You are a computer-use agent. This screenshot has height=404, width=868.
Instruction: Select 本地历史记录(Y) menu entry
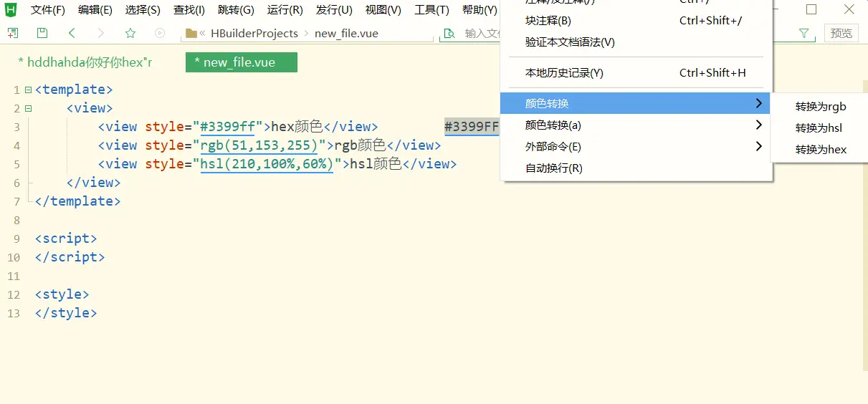click(x=636, y=73)
